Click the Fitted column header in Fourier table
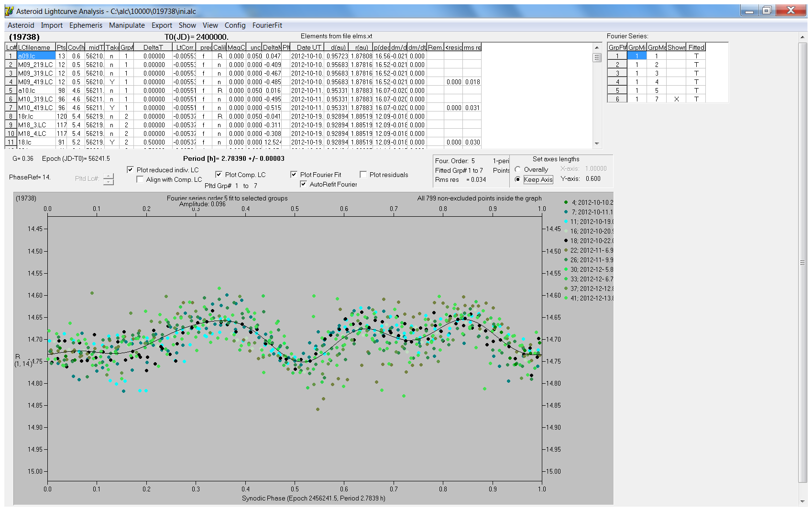 [696, 47]
